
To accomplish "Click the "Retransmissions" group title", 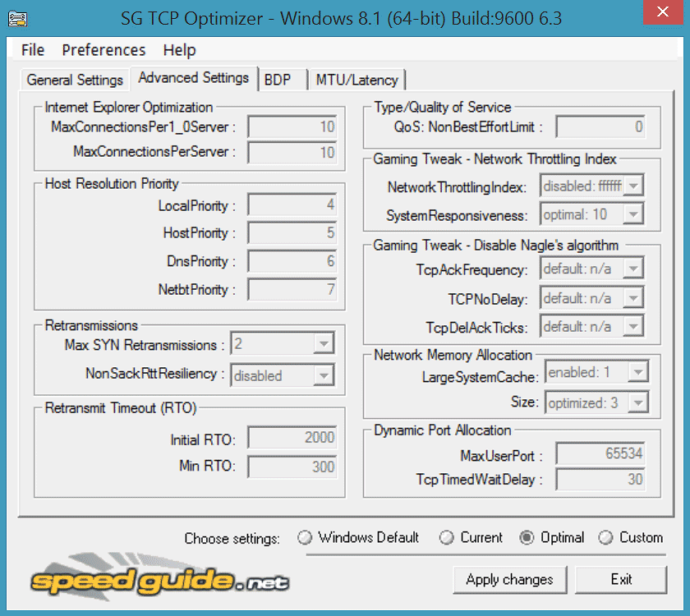I will pos(91,325).
